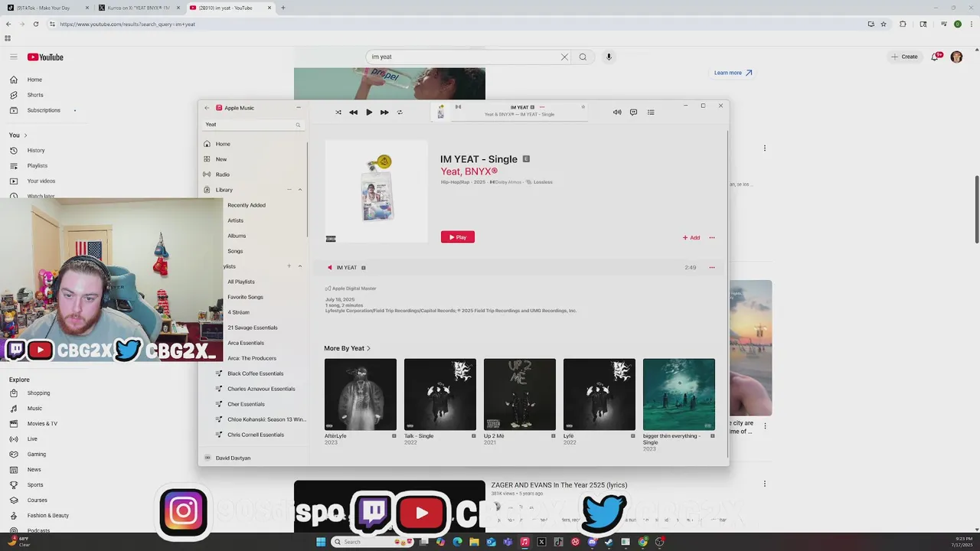Click IM YEAT album artwork
This screenshot has height=551, width=980.
(376, 191)
